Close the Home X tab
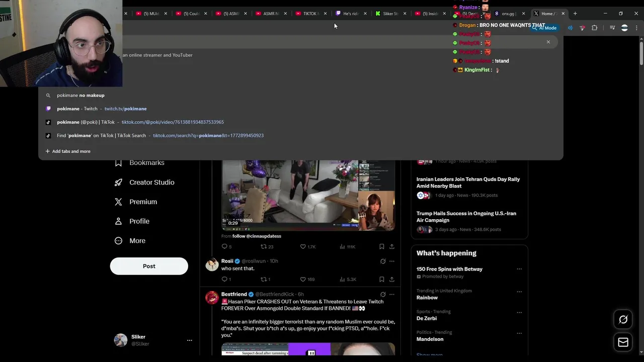The width and height of the screenshot is (644, 362). [x=563, y=14]
